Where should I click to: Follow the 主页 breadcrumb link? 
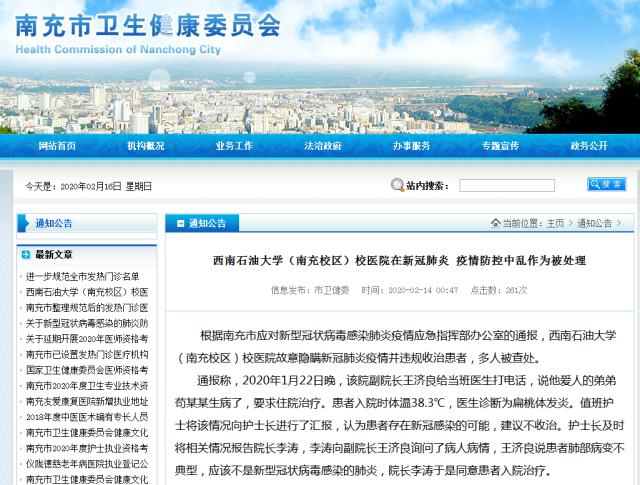(556, 223)
